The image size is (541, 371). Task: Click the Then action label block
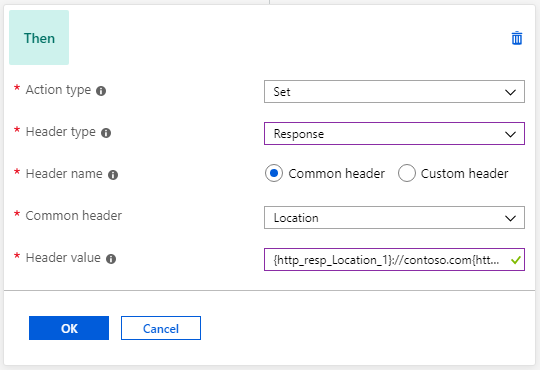pyautogui.click(x=39, y=38)
